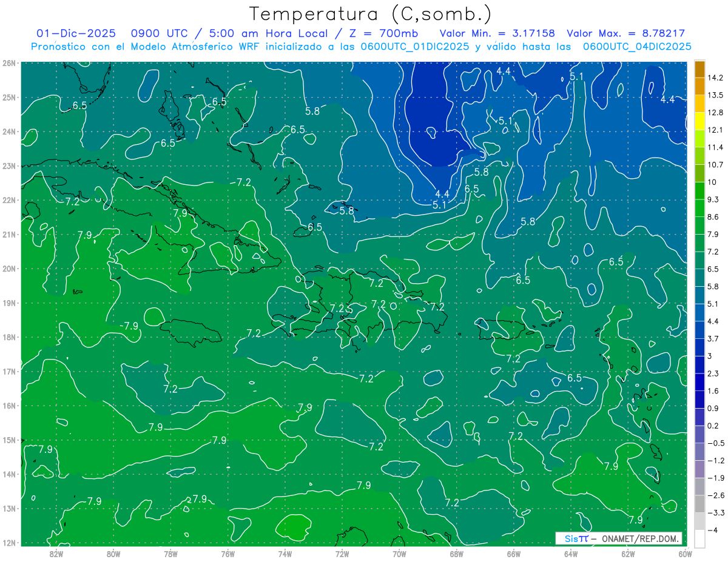This screenshot has width=728, height=562.
Task: Click the '0.9' colorbar label
Action: pyautogui.click(x=714, y=409)
